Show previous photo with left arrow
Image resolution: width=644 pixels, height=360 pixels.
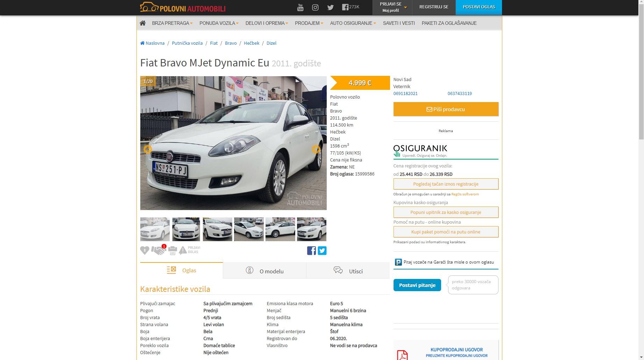point(148,149)
